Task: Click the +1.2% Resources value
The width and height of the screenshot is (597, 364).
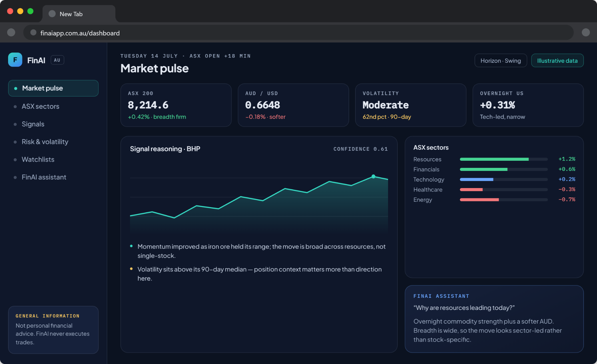Action: (x=567, y=159)
